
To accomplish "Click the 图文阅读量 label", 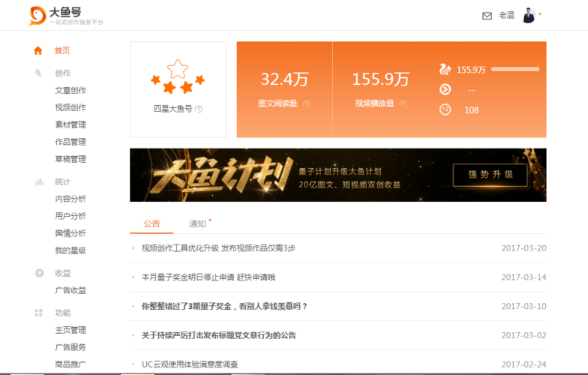I will click(x=277, y=103).
